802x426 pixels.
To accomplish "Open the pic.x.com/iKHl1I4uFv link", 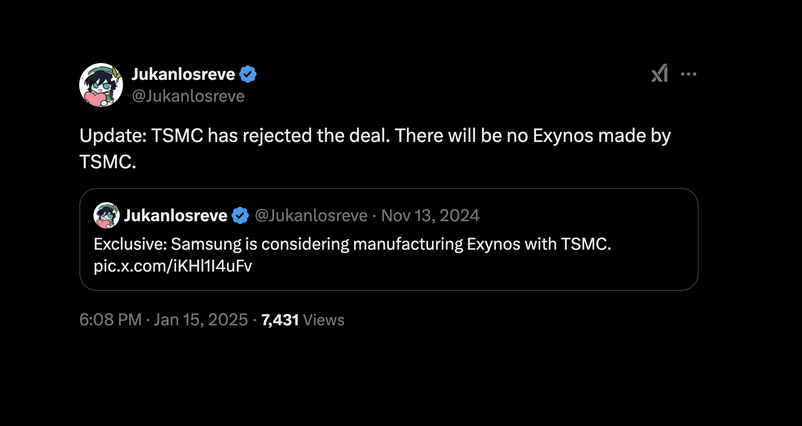I will click(173, 266).
